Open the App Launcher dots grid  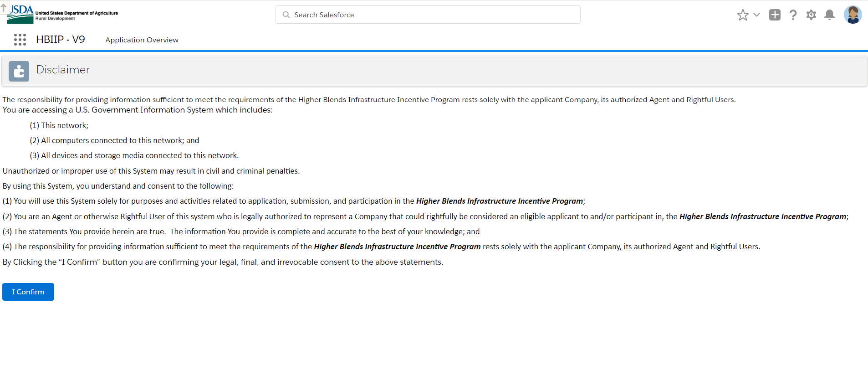pos(20,40)
